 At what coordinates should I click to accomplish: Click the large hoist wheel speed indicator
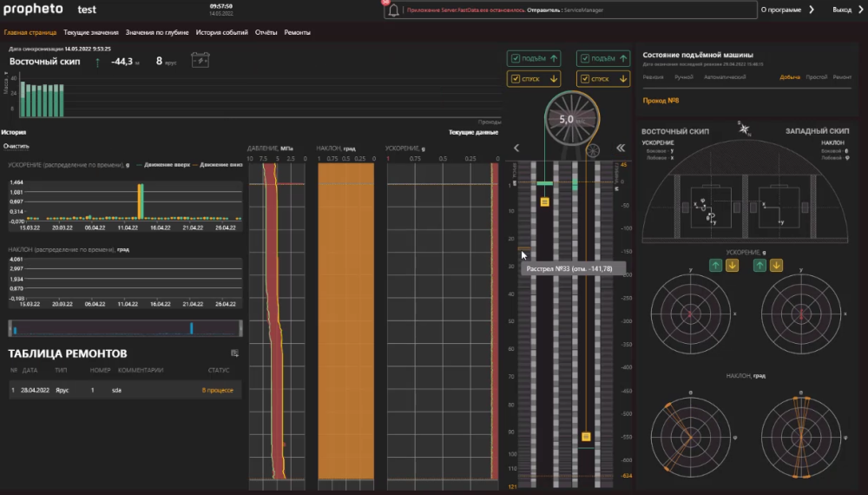572,119
